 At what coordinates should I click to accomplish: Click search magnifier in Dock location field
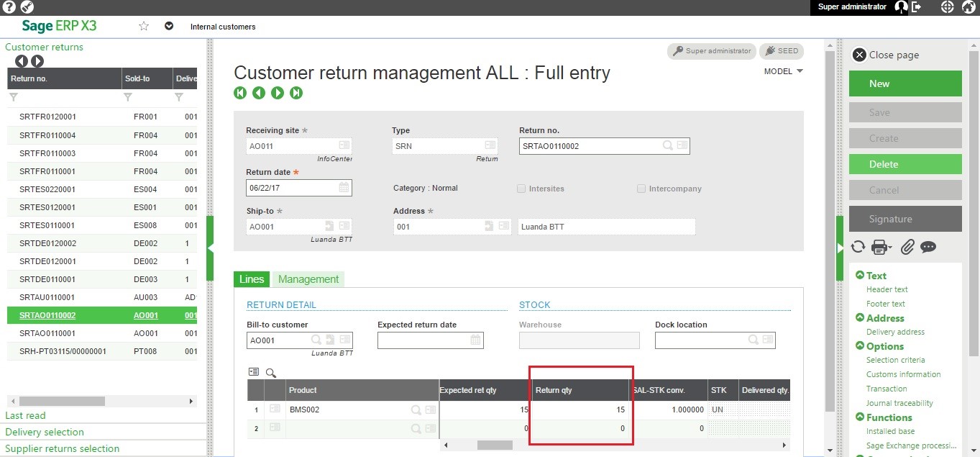pyautogui.click(x=754, y=340)
